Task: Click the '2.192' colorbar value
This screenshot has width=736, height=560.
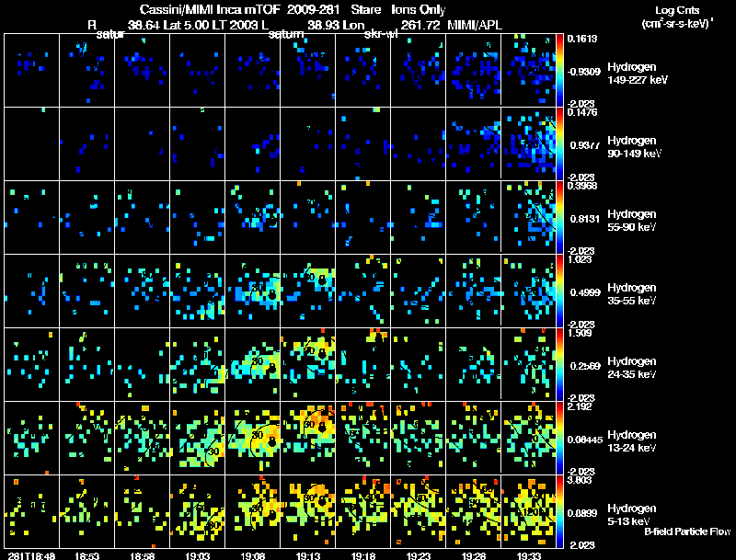Action: pyautogui.click(x=580, y=406)
